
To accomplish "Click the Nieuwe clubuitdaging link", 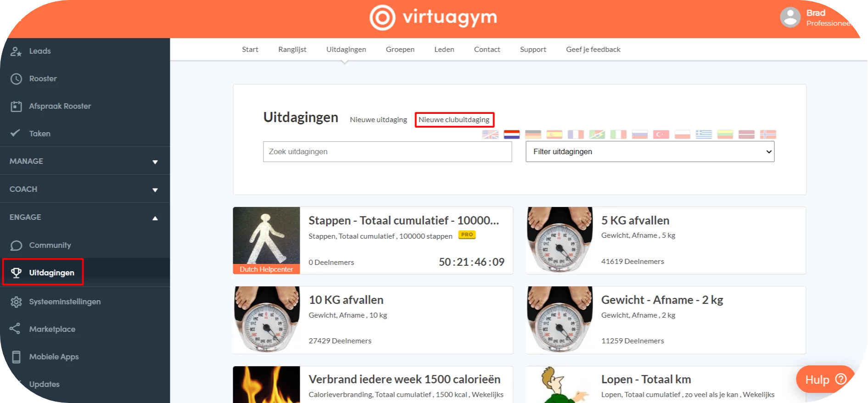I will 454,120.
